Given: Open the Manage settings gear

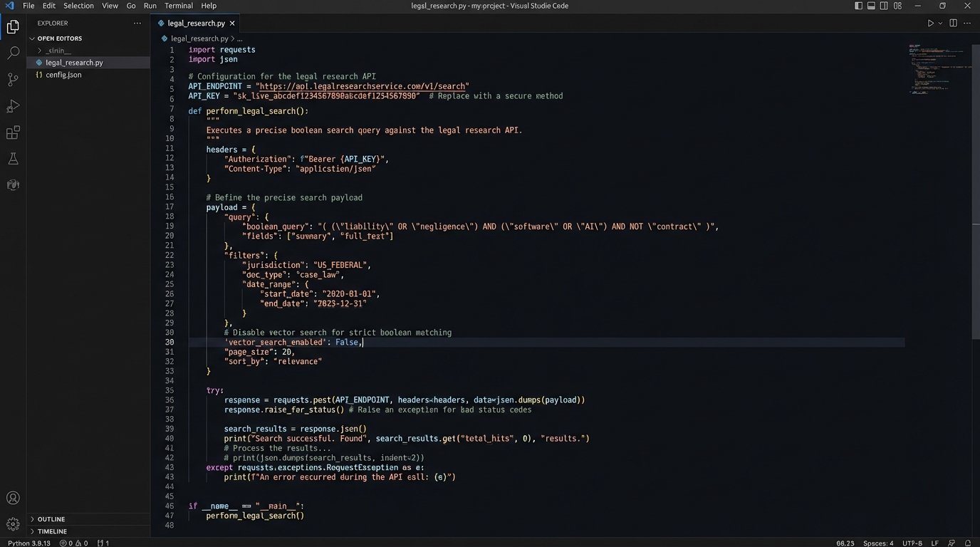Looking at the screenshot, I should pos(13,523).
